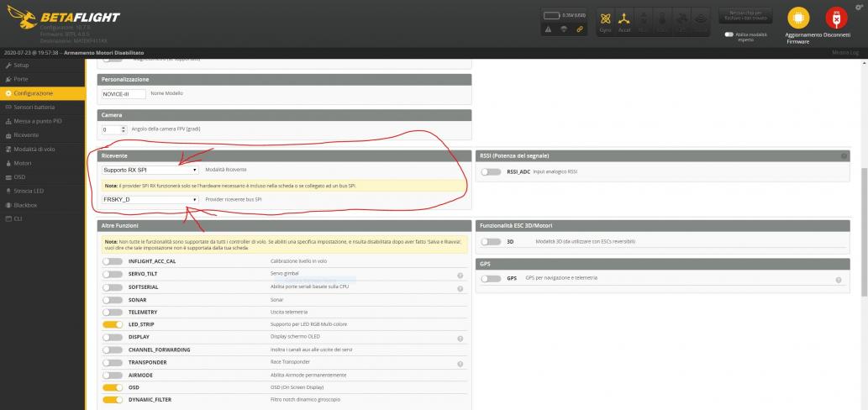Click help icon in RSSI panel header
868x410 pixels.
(x=844, y=156)
